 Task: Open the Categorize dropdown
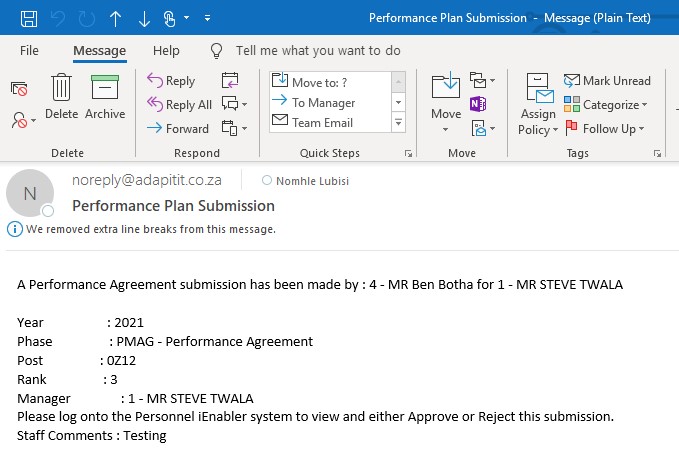click(x=606, y=105)
